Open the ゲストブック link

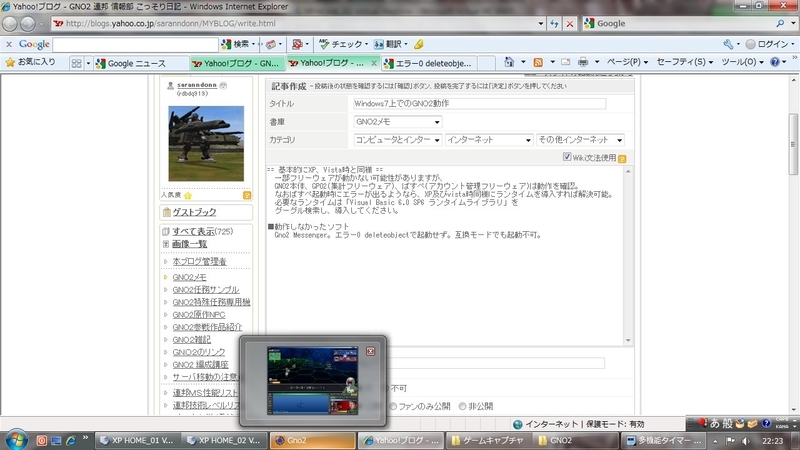pos(194,212)
